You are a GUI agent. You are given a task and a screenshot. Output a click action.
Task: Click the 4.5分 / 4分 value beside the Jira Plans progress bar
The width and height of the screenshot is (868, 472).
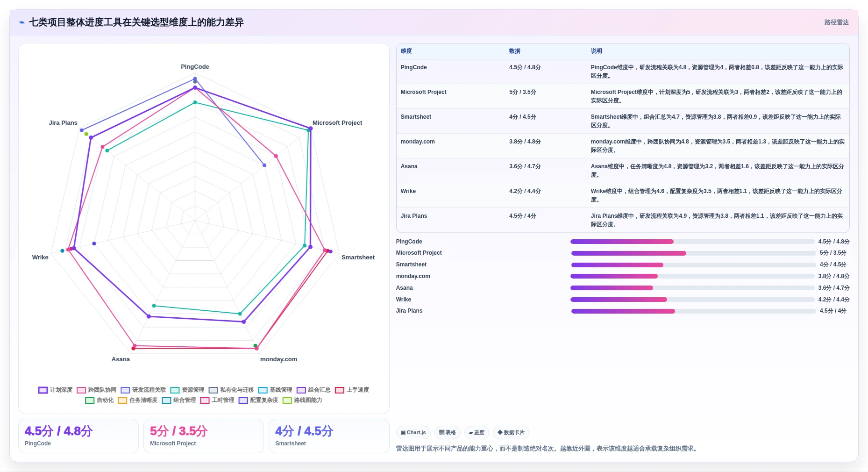833,311
